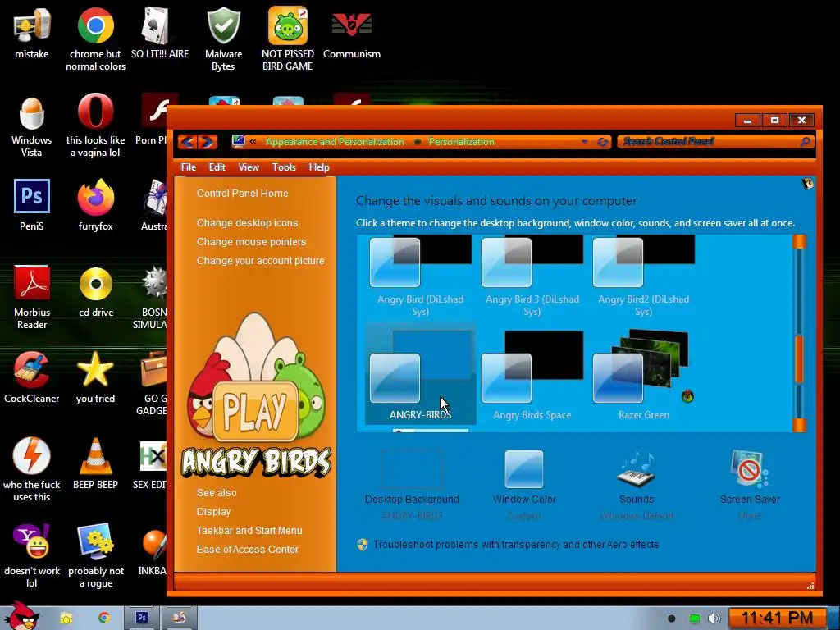Image resolution: width=840 pixels, height=630 pixels.
Task: Open Chrome from the taskbar
Action: click(x=104, y=618)
